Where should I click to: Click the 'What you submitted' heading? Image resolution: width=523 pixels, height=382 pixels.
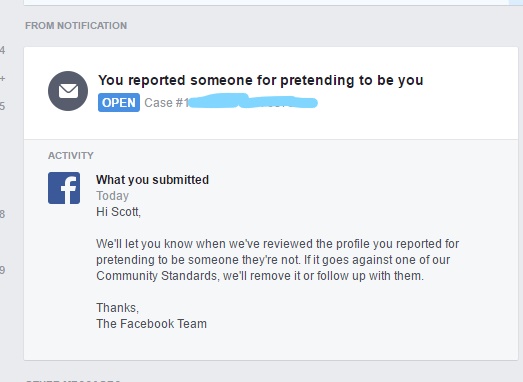coord(152,180)
